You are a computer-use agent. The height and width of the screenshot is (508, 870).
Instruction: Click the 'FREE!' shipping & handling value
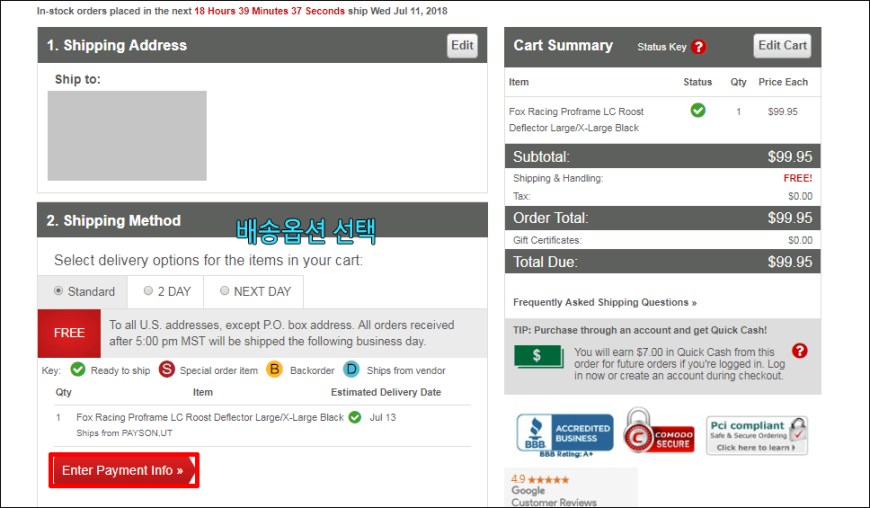[x=798, y=178]
